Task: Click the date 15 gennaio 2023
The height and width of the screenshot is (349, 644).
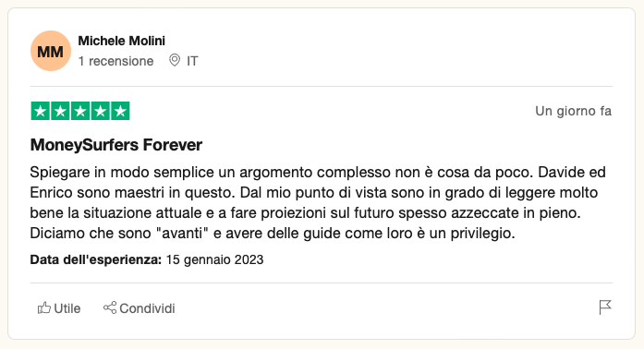Action: [x=214, y=259]
